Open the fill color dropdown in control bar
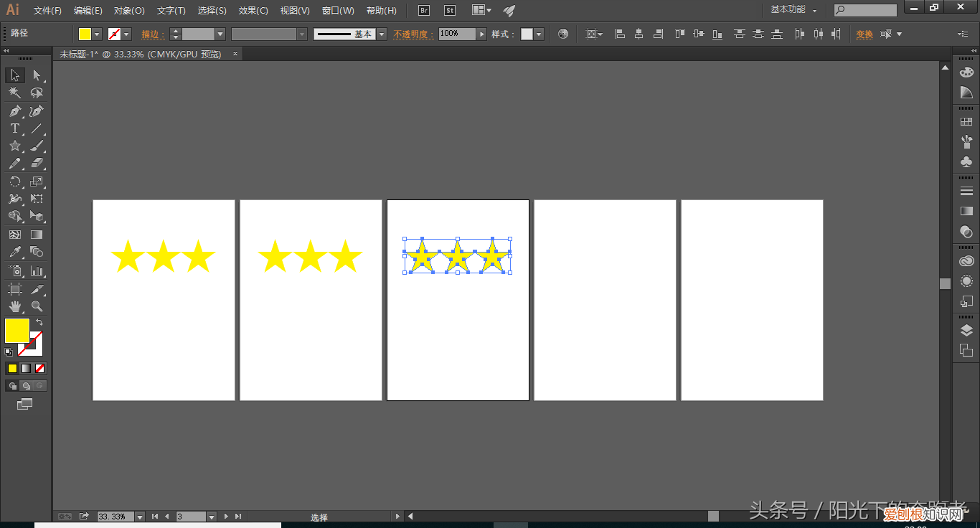980x528 pixels. tap(97, 34)
